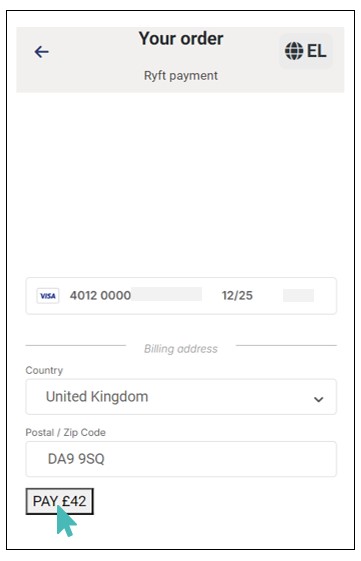
Task: Click the masked CVC security code field
Action: (x=298, y=296)
